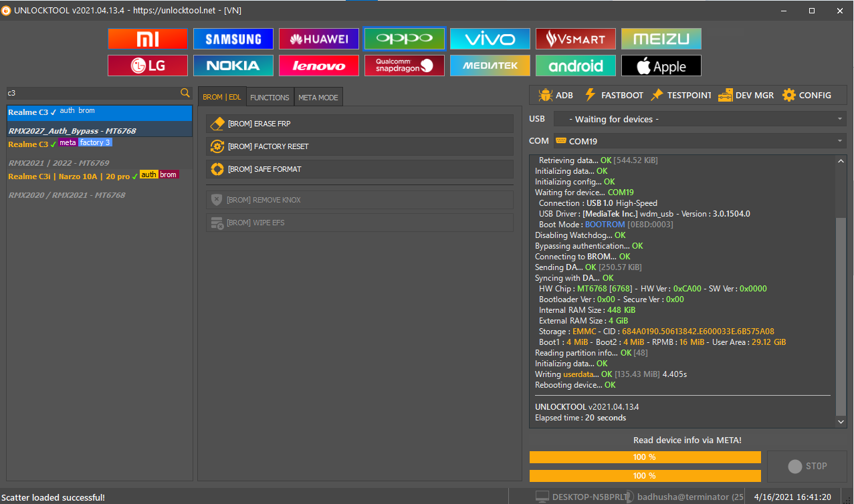Run the [BROM] FACTORY RESET function

pyautogui.click(x=360, y=146)
